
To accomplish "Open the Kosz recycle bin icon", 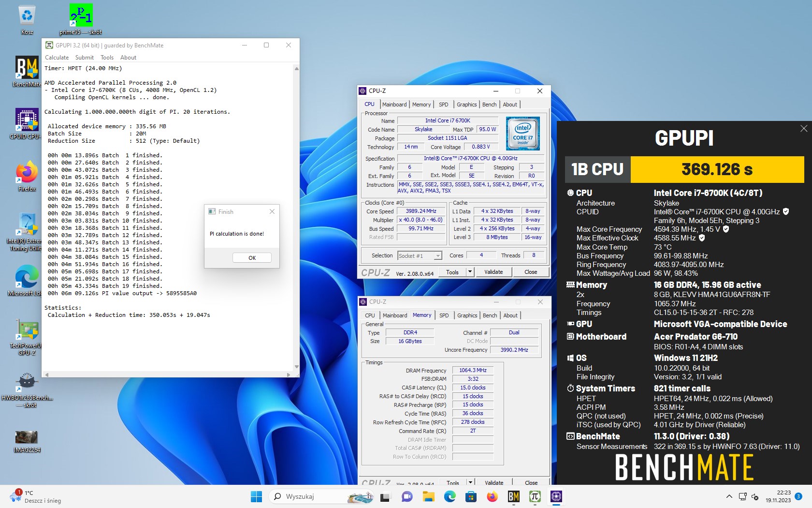I will [x=27, y=19].
